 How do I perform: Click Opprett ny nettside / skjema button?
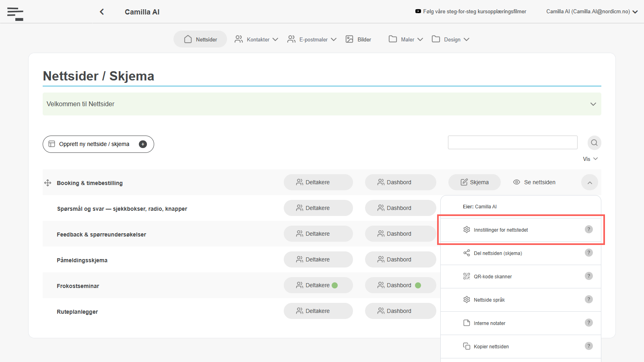pos(98,144)
